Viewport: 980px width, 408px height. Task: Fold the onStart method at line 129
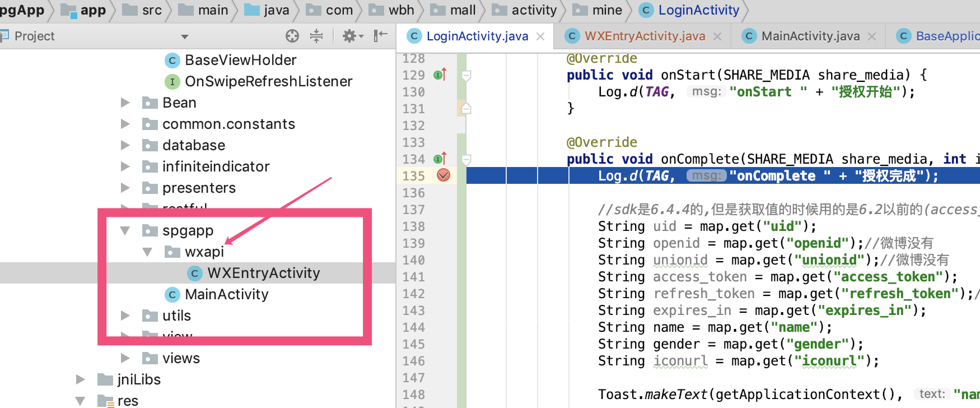(466, 75)
